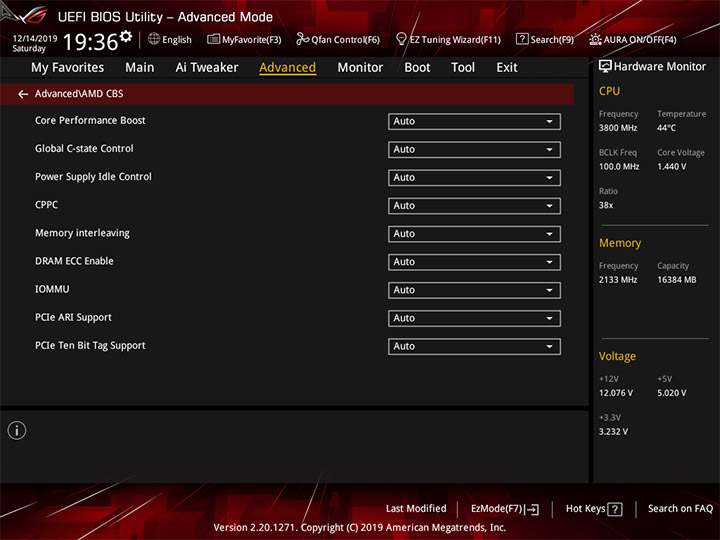Screen dimensions: 720x540
Task: Click the 12/14/2019 date text
Action: [35, 39]
